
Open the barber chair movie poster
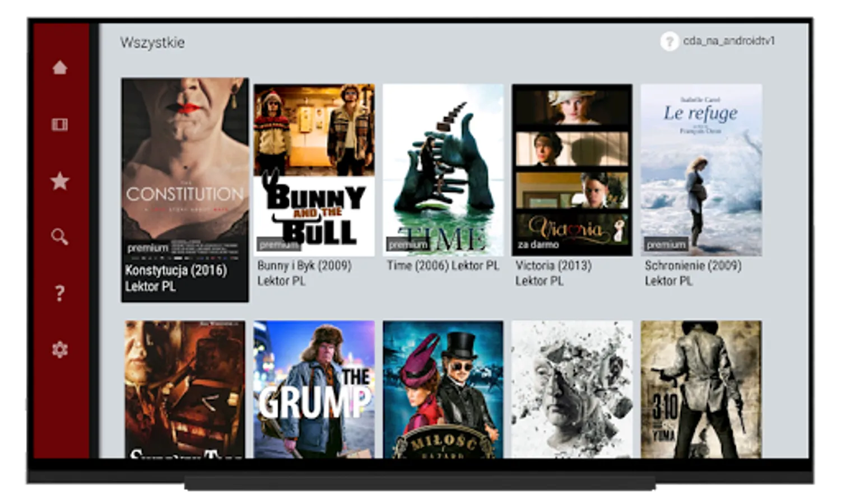(185, 389)
